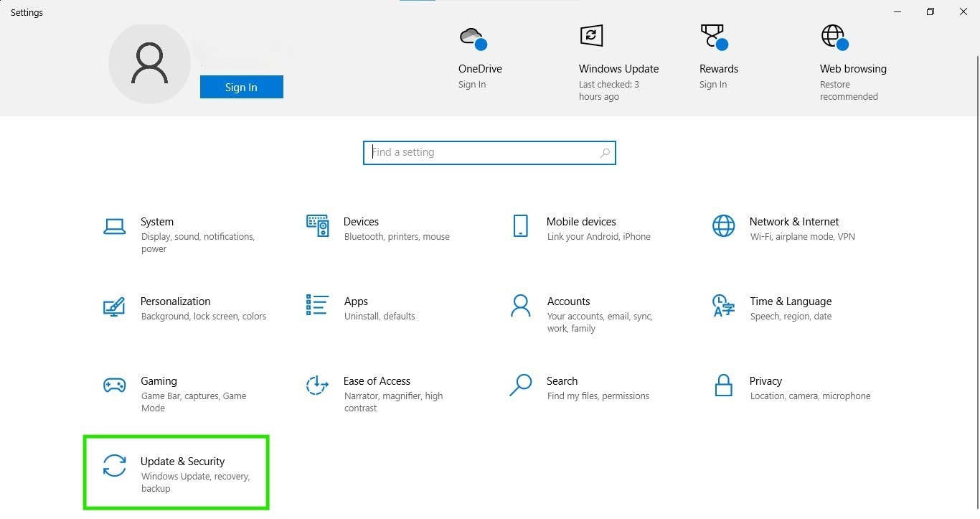The width and height of the screenshot is (980, 519).
Task: Click the Update & Security refresh icon
Action: (115, 465)
